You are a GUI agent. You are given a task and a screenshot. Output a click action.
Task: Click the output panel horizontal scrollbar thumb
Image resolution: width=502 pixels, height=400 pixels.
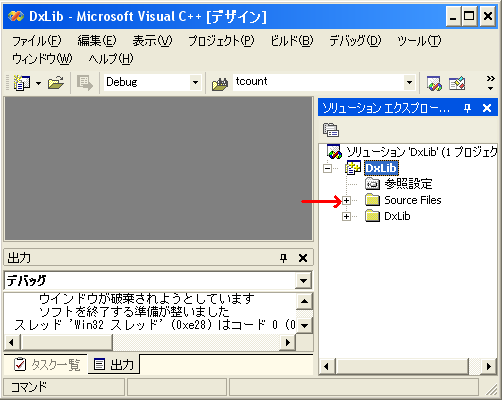coord(67,342)
